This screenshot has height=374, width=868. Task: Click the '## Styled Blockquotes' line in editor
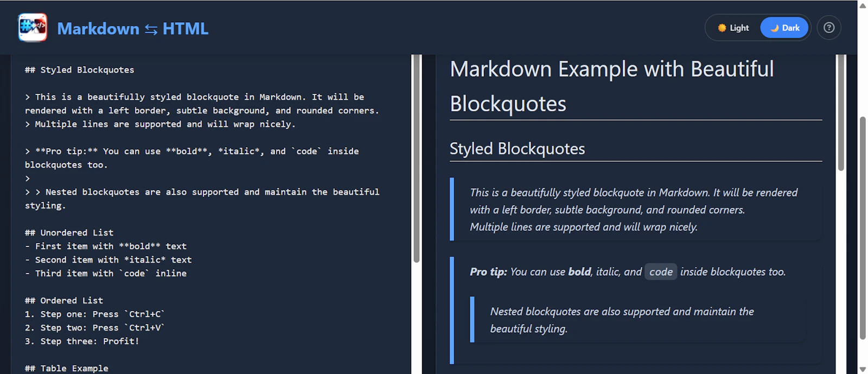[x=79, y=70]
